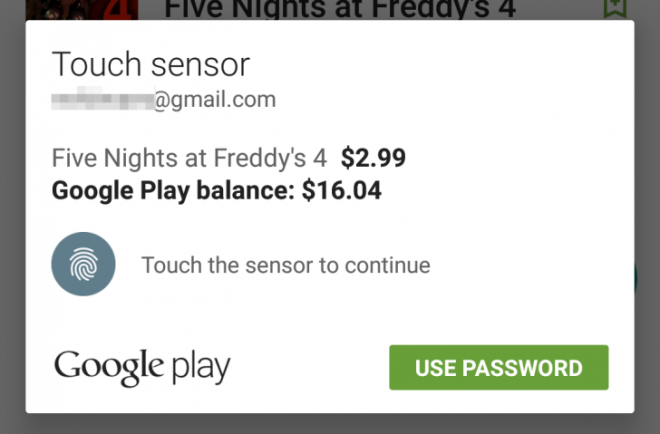660x434 pixels.
Task: Click the green USE PASSWORD button
Action: pyautogui.click(x=498, y=367)
